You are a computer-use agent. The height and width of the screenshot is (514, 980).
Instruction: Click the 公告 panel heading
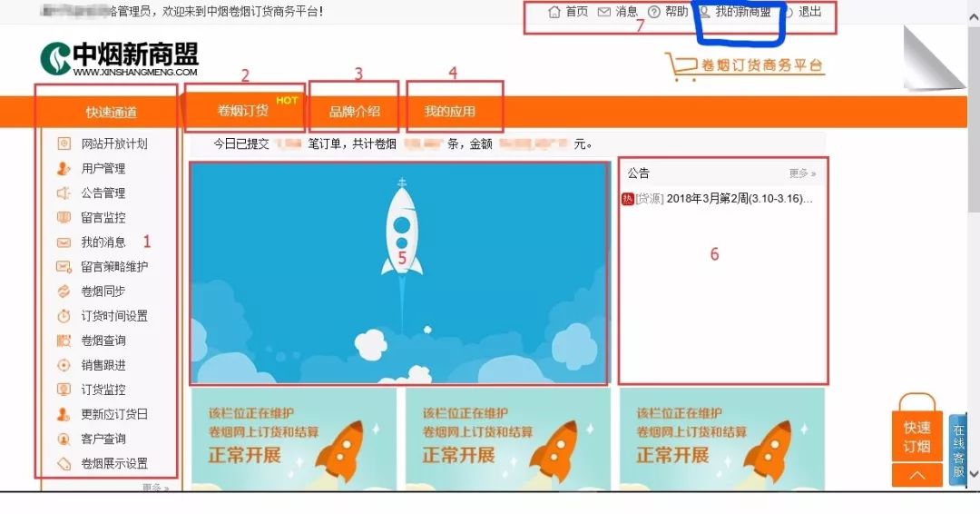(x=638, y=173)
